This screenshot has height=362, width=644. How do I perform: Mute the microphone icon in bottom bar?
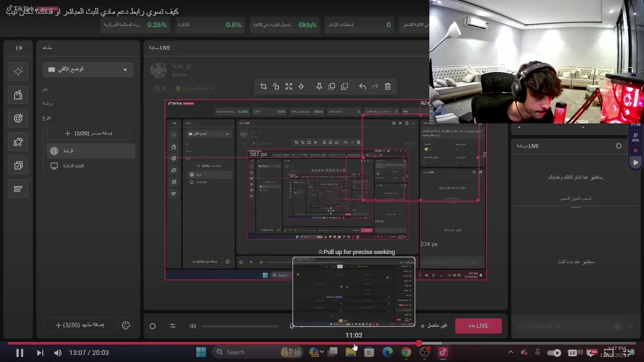pos(292,326)
